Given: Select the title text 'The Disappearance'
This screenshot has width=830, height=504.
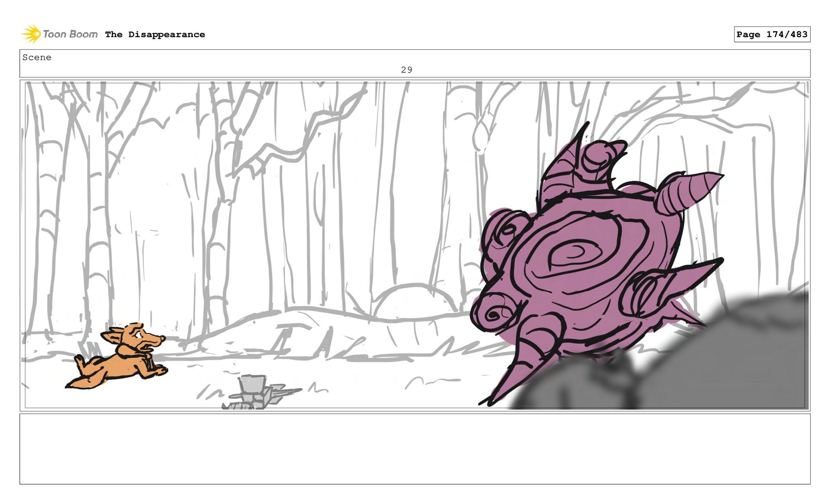Looking at the screenshot, I should (x=155, y=35).
